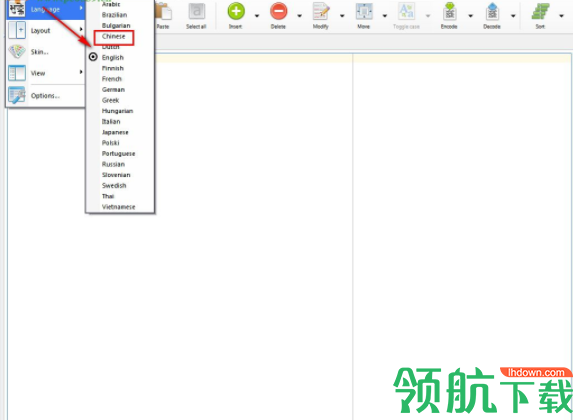Expand the View submenu arrow
Viewport: 573px width, 420px height.
coord(81,72)
